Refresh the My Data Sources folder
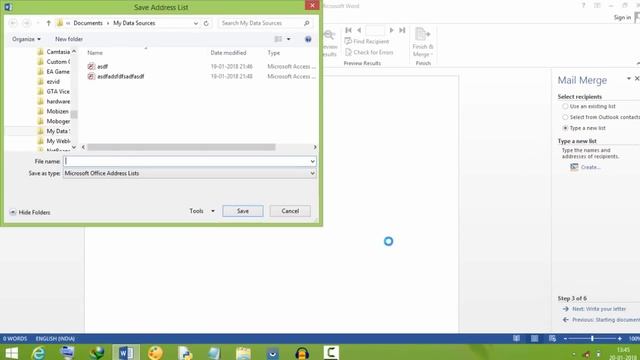 [206, 23]
